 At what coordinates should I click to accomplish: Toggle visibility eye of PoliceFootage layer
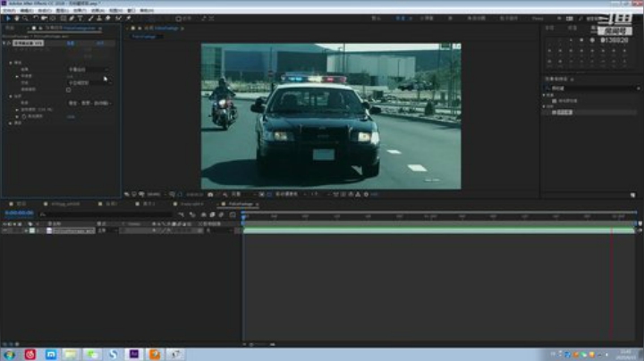click(4, 231)
